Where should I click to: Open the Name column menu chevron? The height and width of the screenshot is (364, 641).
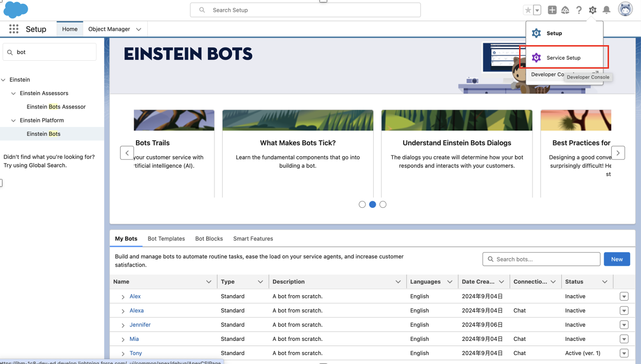209,282
